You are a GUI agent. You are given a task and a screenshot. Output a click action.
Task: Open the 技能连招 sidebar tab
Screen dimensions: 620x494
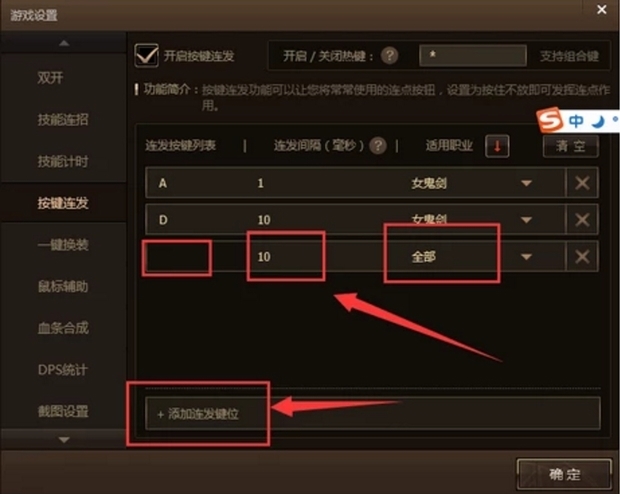(63, 119)
